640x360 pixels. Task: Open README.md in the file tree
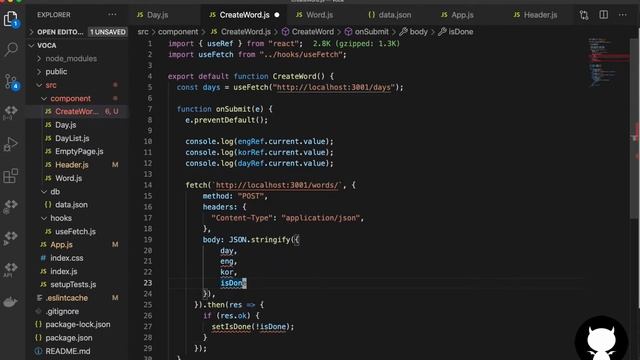(68, 351)
